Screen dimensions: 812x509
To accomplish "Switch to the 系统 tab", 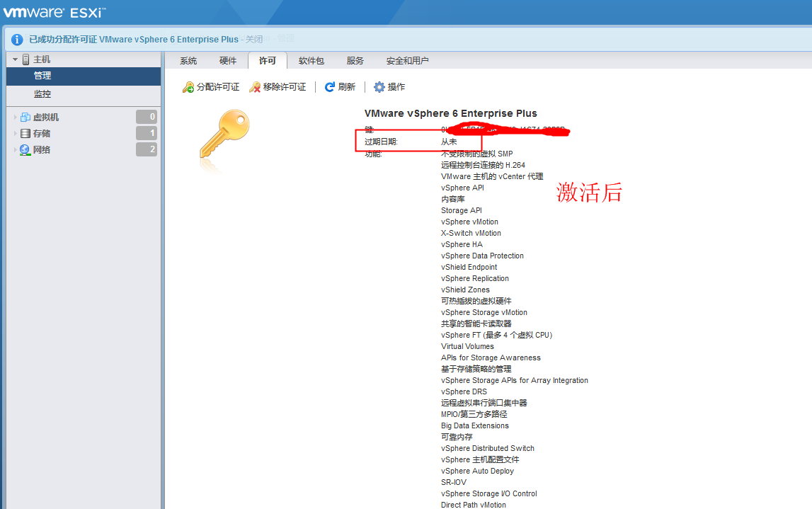I will point(188,61).
